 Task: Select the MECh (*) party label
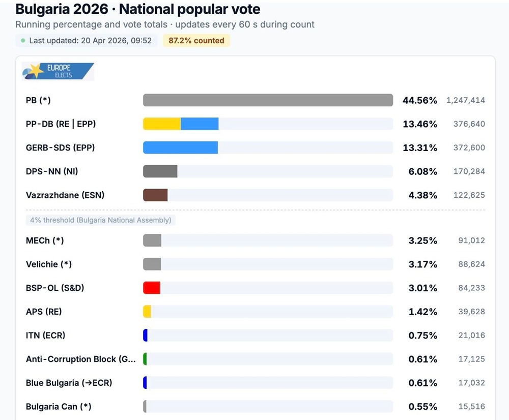tap(45, 241)
